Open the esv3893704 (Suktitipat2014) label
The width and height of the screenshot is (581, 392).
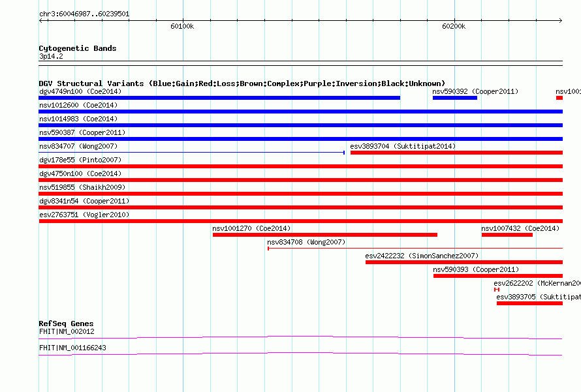[x=403, y=146]
